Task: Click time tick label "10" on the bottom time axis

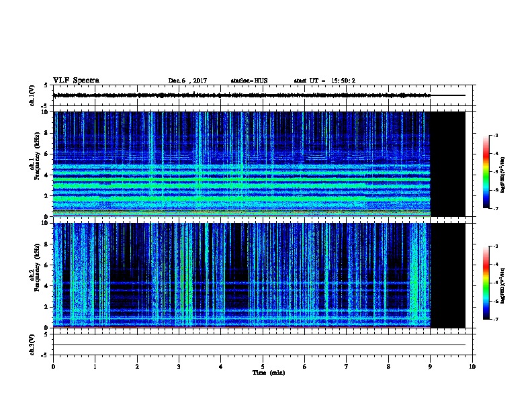Action: pyautogui.click(x=472, y=367)
